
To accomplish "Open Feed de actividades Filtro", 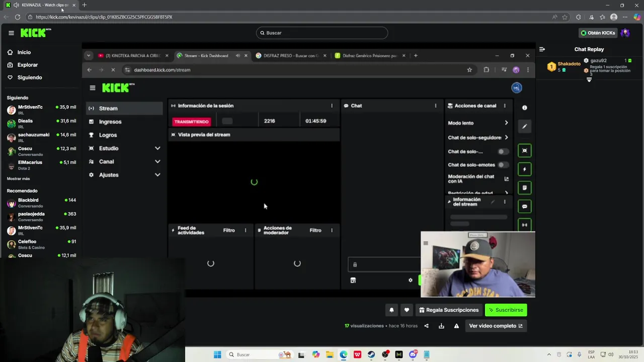I will [229, 230].
